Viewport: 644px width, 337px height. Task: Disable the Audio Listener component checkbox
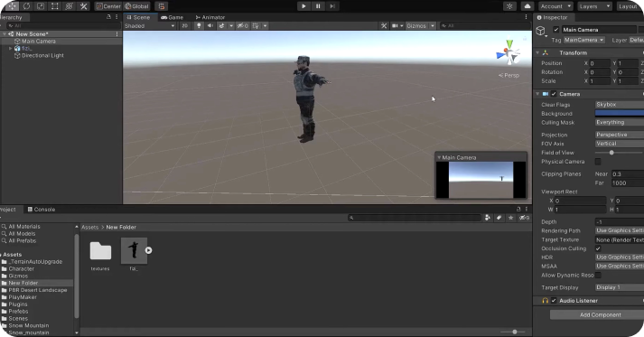click(x=554, y=301)
